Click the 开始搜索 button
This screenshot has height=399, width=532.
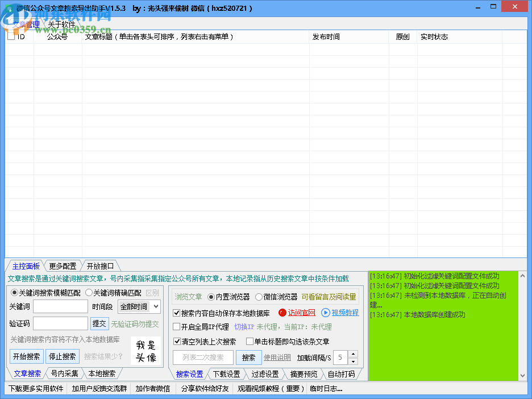coord(26,356)
